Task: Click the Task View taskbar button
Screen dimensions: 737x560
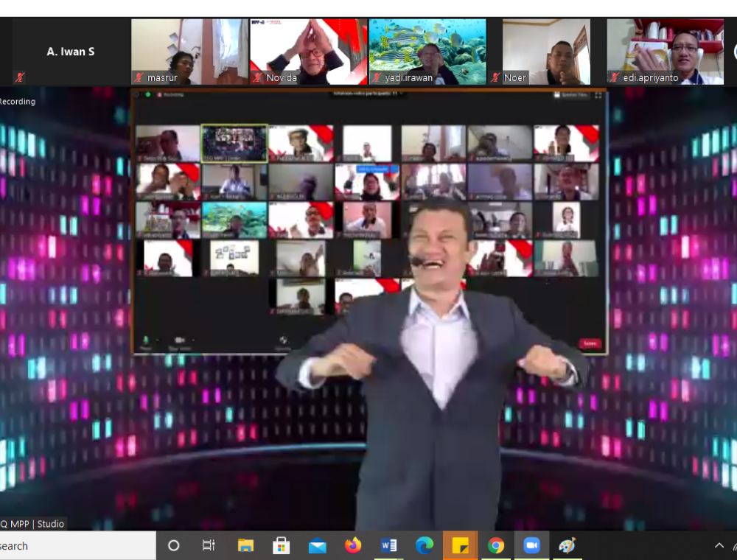Action: point(209,546)
